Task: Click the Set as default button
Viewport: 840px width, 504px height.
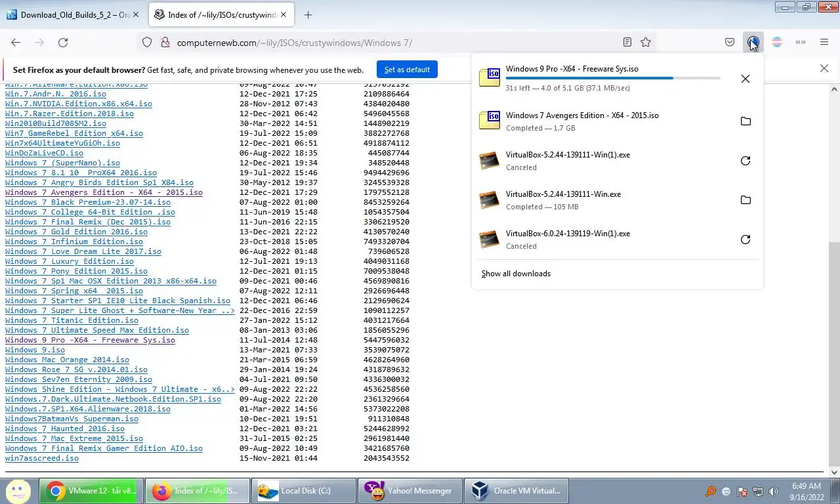Action: (407, 70)
